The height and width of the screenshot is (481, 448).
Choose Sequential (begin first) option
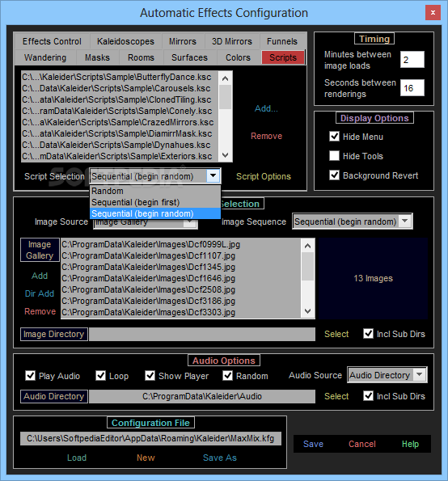[x=155, y=202]
